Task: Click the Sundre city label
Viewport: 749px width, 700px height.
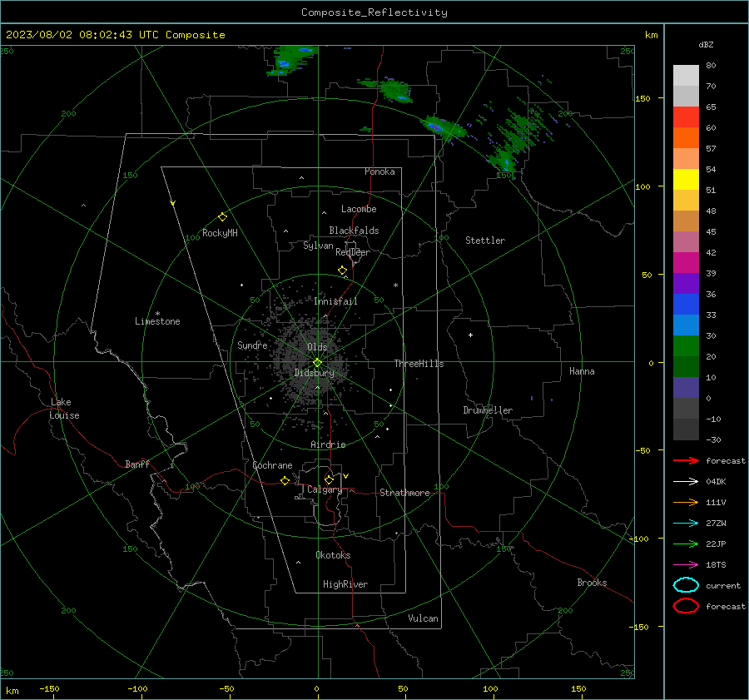Action: pyautogui.click(x=252, y=345)
